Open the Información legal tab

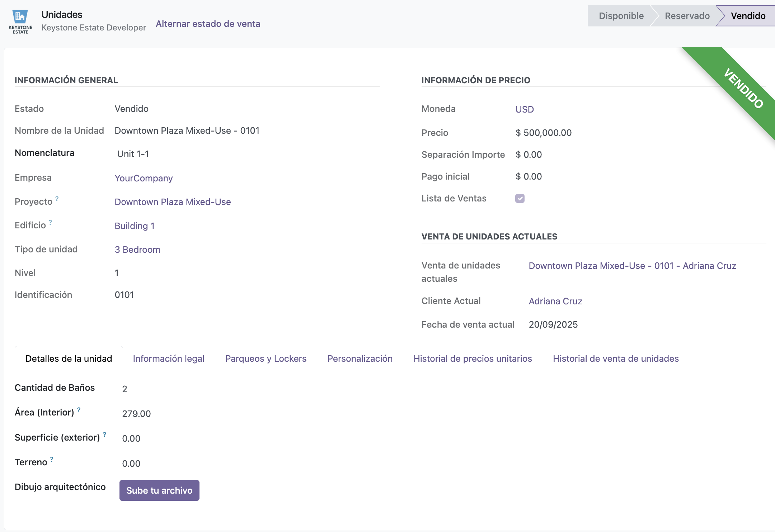[x=168, y=358]
